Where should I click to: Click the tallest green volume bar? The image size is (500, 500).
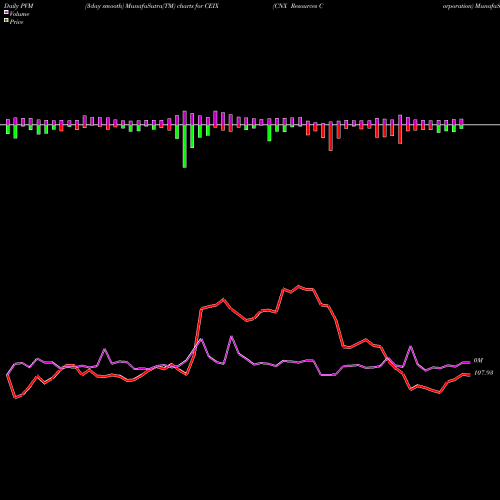185,146
